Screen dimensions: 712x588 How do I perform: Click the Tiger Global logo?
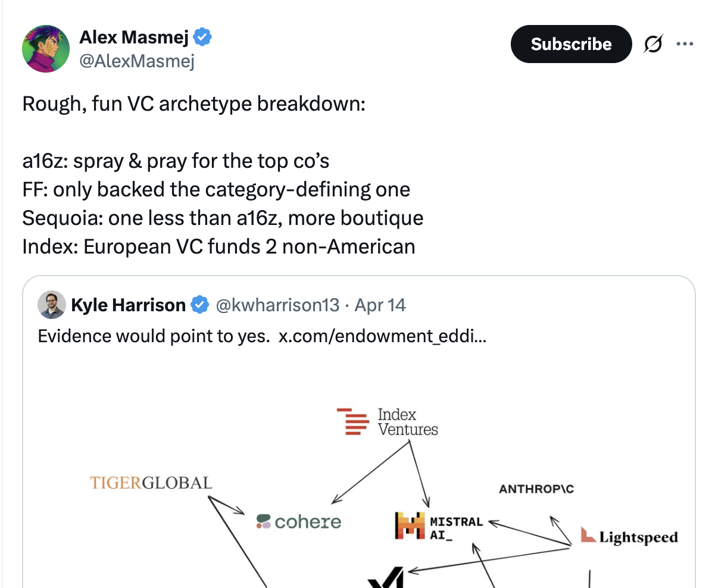pos(151,482)
